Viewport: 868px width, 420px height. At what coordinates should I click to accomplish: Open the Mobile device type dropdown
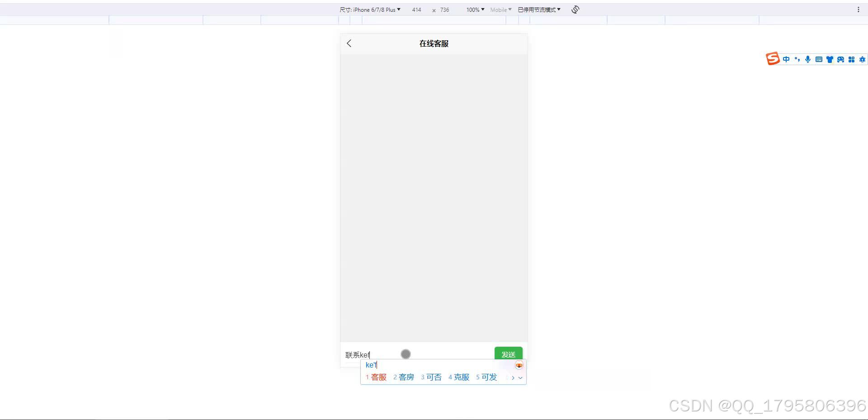tap(500, 10)
